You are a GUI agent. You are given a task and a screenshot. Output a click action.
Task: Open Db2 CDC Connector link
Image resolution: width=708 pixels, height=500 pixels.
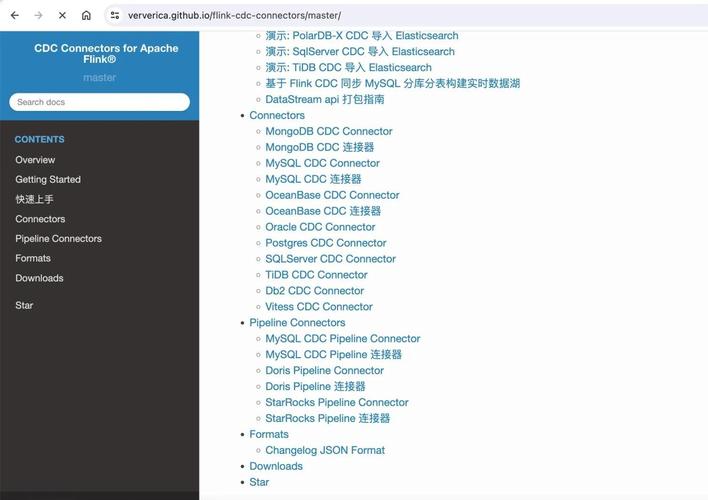click(314, 291)
